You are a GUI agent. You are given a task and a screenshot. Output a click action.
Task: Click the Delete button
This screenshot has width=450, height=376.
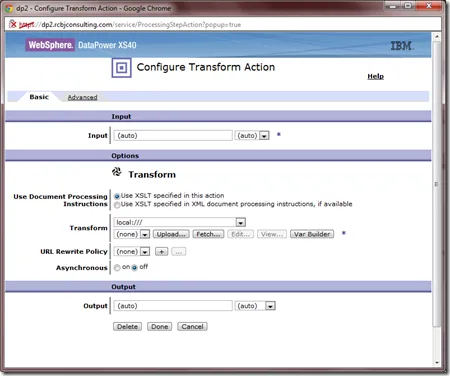(x=127, y=327)
